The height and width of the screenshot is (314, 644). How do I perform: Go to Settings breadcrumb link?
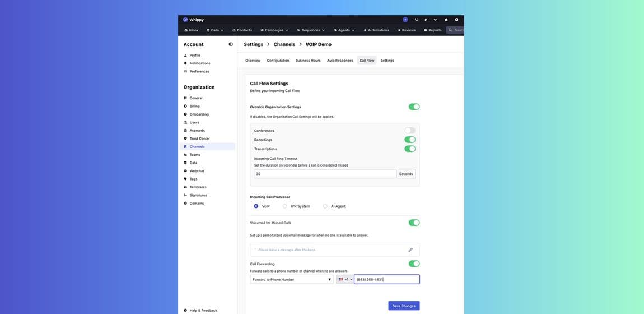[254, 44]
